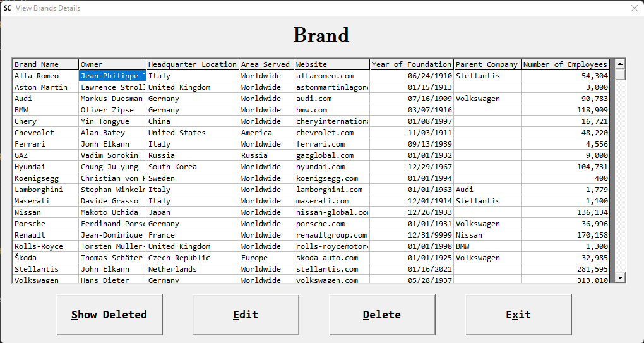Open Edit for the selected brand

246,315
